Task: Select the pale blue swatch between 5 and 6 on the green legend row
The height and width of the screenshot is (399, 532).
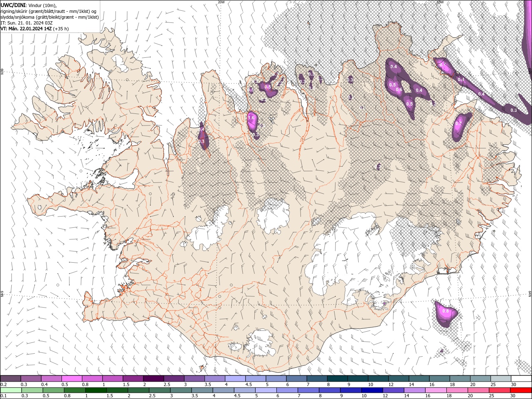Action: click(x=266, y=390)
